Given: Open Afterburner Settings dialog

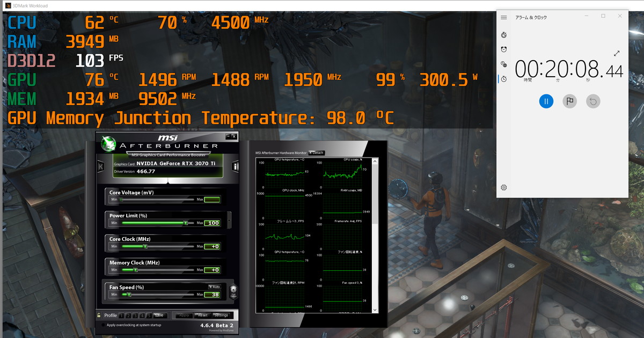Looking at the screenshot, I should pyautogui.click(x=221, y=315).
